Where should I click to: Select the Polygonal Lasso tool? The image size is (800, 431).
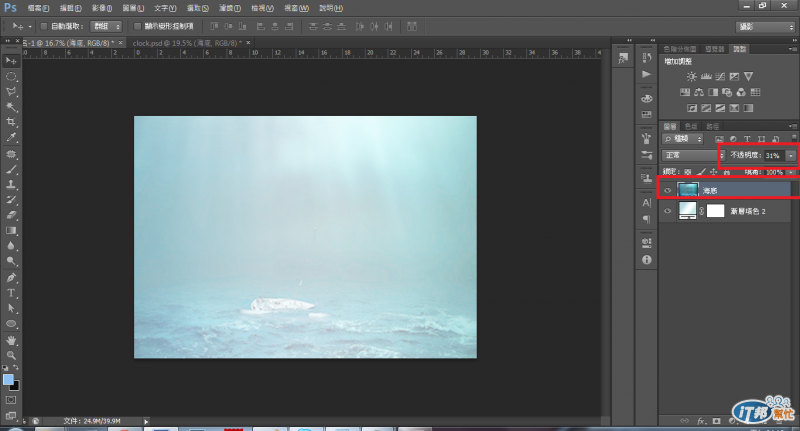[x=11, y=92]
